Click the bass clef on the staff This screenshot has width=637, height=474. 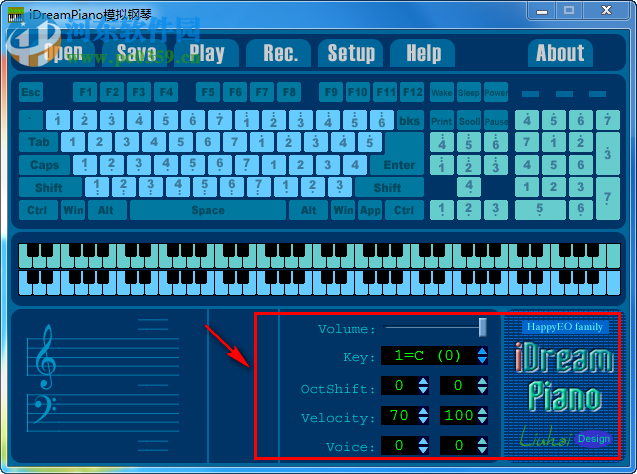click(x=44, y=408)
